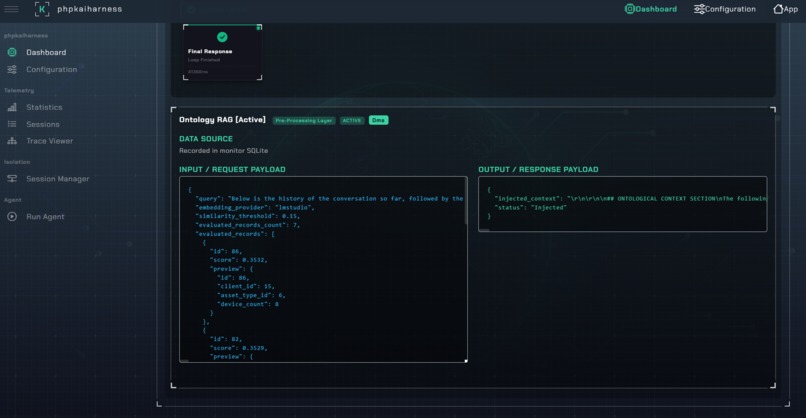Click the "query" line in input payload
Viewport: 806px width, 418px height.
point(329,198)
